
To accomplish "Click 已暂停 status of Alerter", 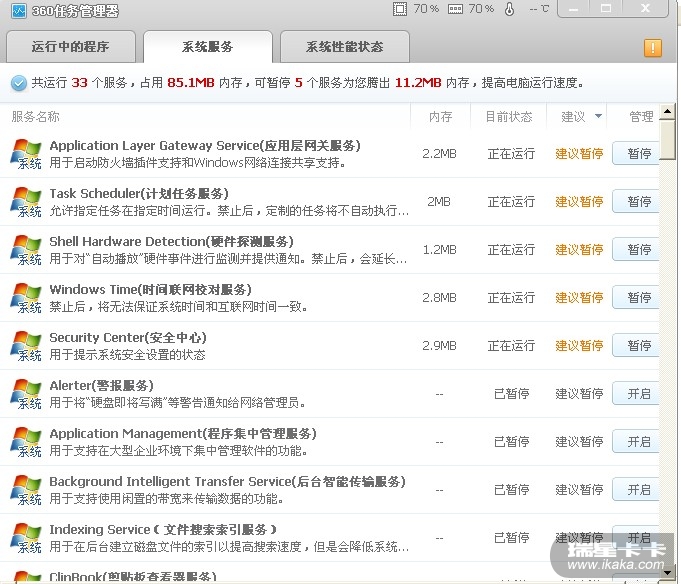I will click(x=511, y=394).
